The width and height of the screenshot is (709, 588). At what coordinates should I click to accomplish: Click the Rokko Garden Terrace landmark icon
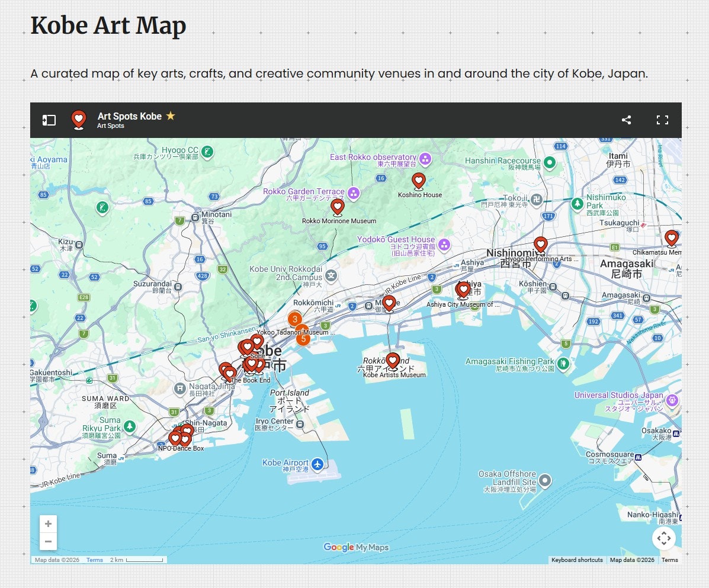354,193
